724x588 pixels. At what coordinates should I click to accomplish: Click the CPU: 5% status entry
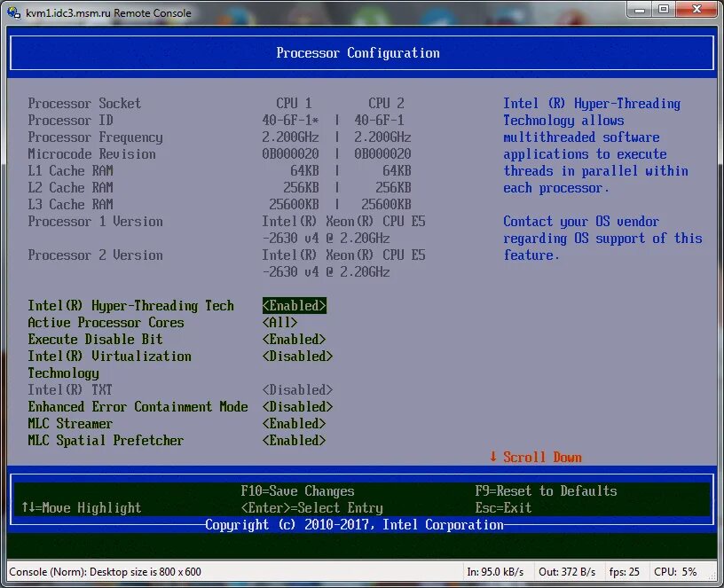(675, 572)
